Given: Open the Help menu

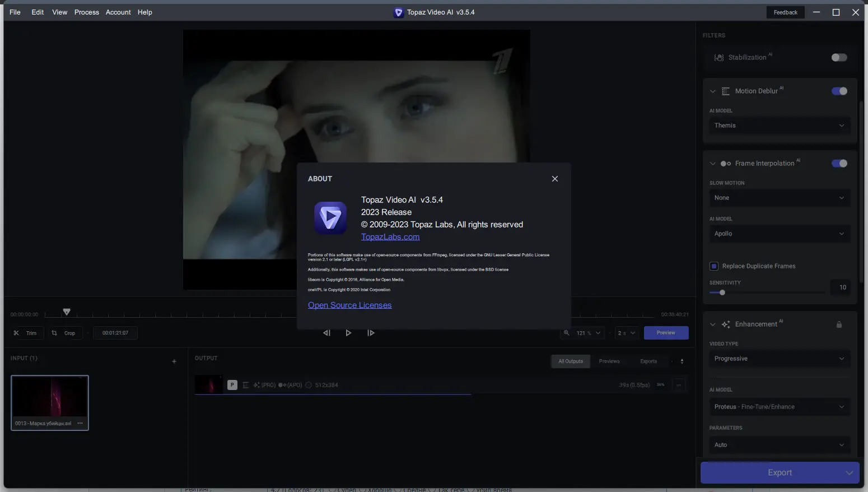Looking at the screenshot, I should [x=145, y=12].
